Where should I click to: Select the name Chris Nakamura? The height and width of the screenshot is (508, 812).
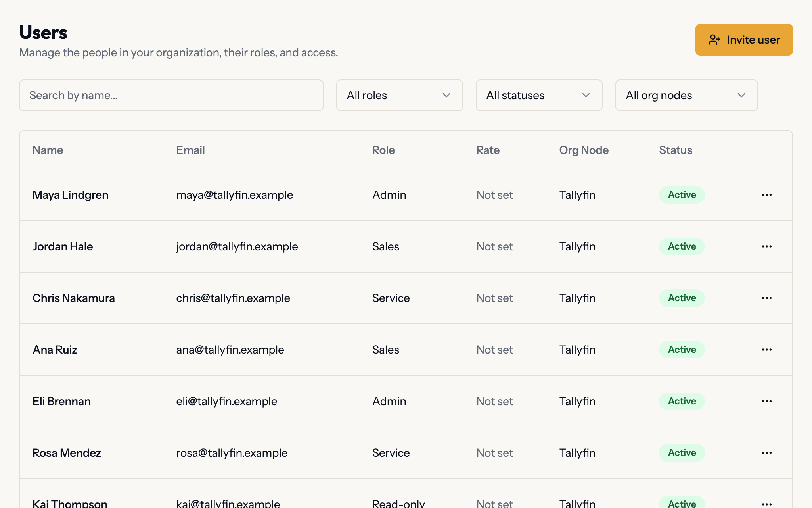(74, 298)
